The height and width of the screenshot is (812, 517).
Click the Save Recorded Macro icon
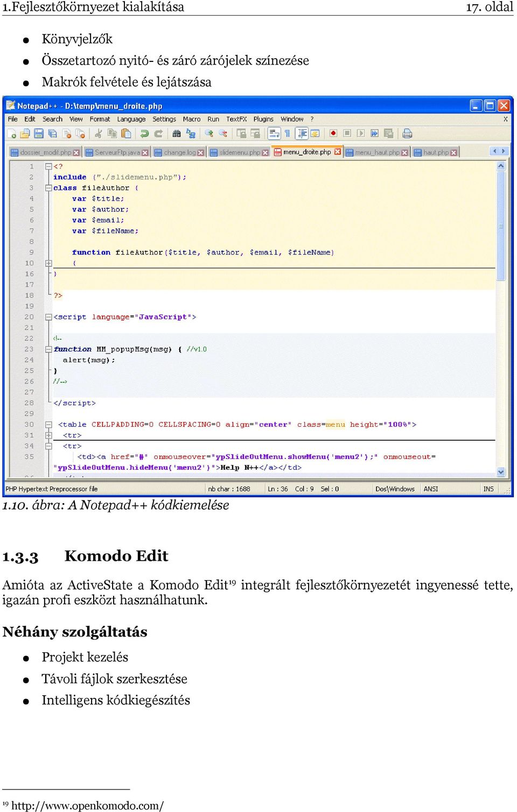tap(388, 133)
